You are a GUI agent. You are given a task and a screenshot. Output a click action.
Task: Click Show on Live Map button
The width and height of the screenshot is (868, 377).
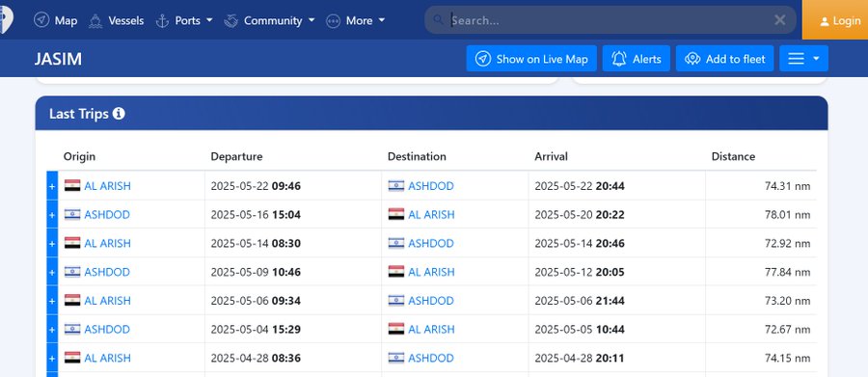[x=531, y=59]
